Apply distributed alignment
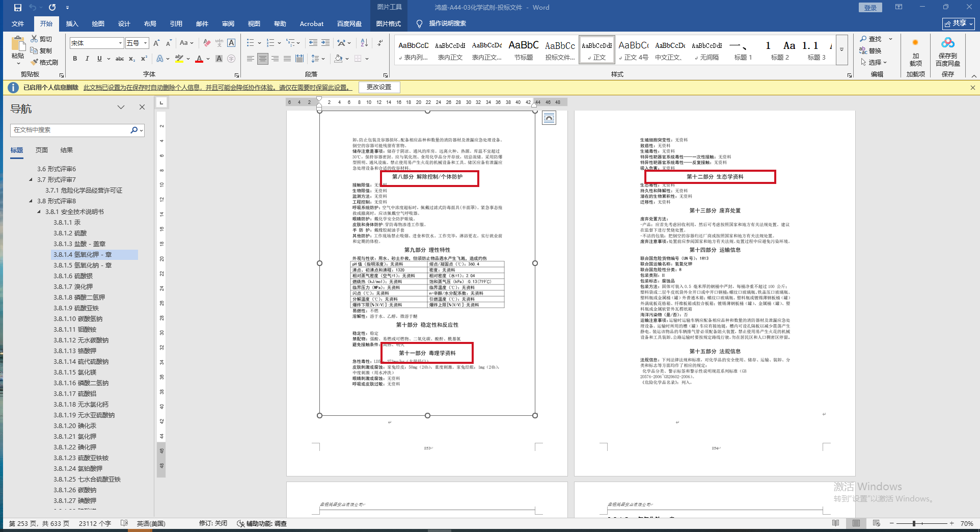 pyautogui.click(x=300, y=59)
